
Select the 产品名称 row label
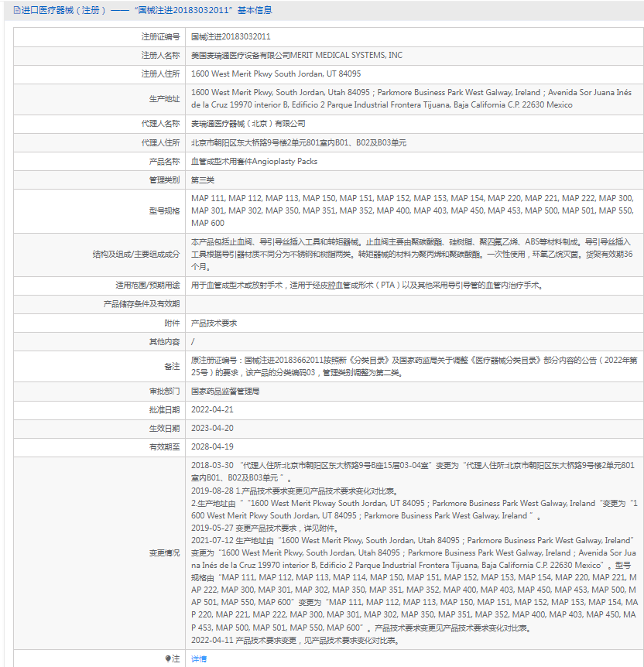pyautogui.click(x=164, y=162)
